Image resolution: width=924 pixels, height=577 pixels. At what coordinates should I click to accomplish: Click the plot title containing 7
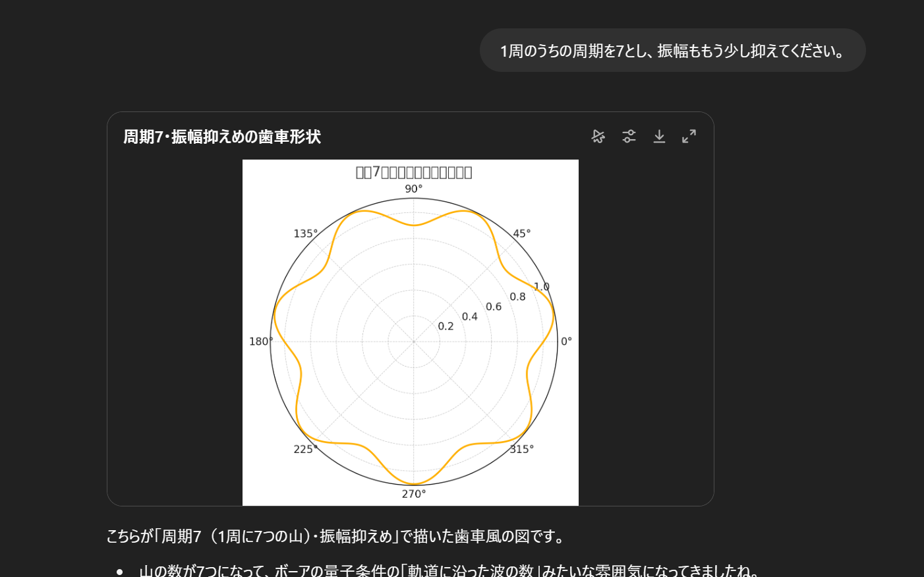(414, 172)
